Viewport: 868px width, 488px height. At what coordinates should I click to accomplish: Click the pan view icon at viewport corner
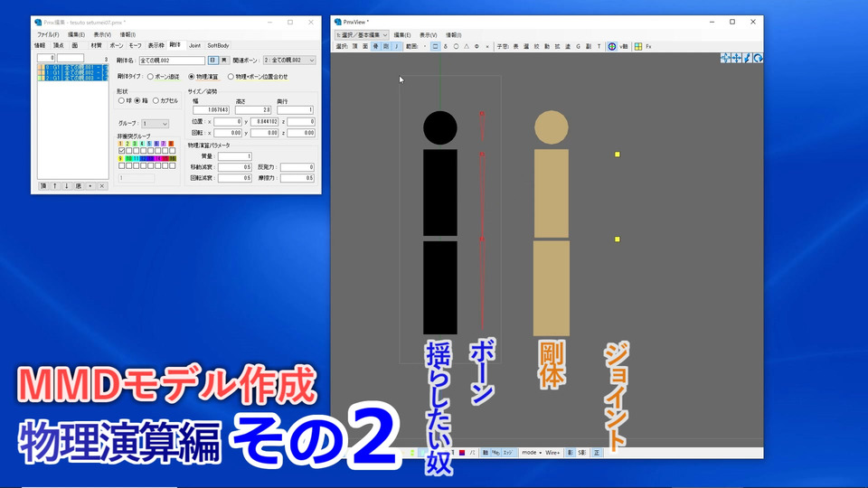click(x=736, y=58)
